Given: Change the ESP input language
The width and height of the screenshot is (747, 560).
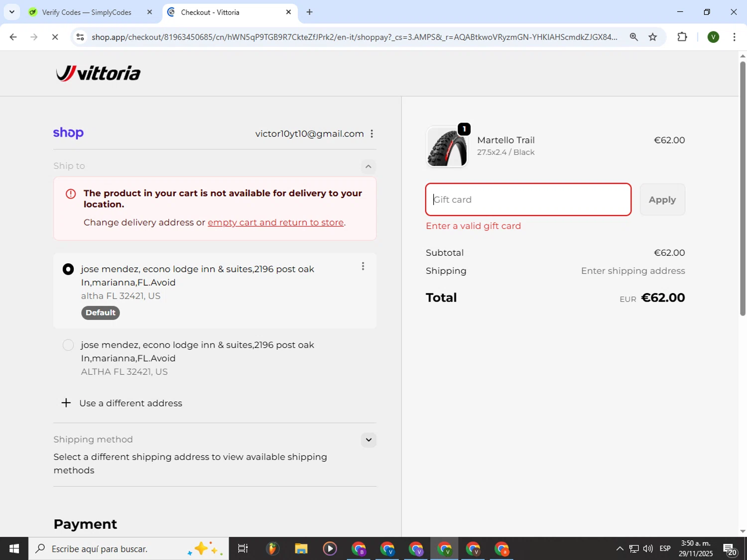Looking at the screenshot, I should coord(665,549).
